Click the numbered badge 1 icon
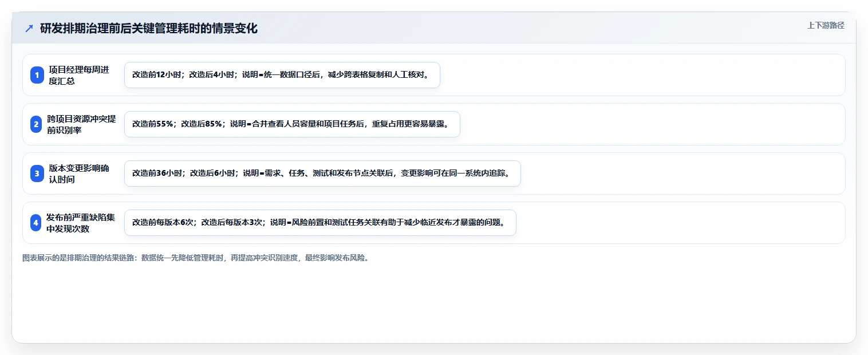The width and height of the screenshot is (868, 355). tap(37, 75)
